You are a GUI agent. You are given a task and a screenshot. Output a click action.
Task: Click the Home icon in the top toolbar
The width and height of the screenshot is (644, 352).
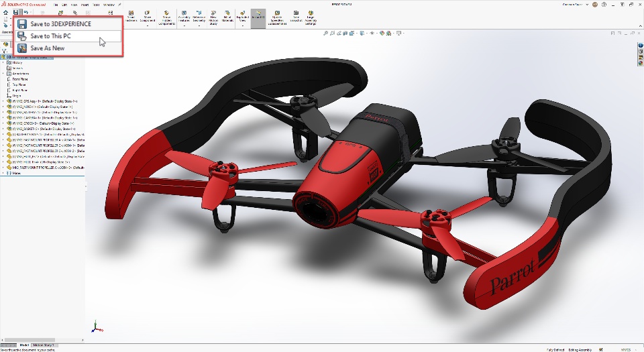6,12
